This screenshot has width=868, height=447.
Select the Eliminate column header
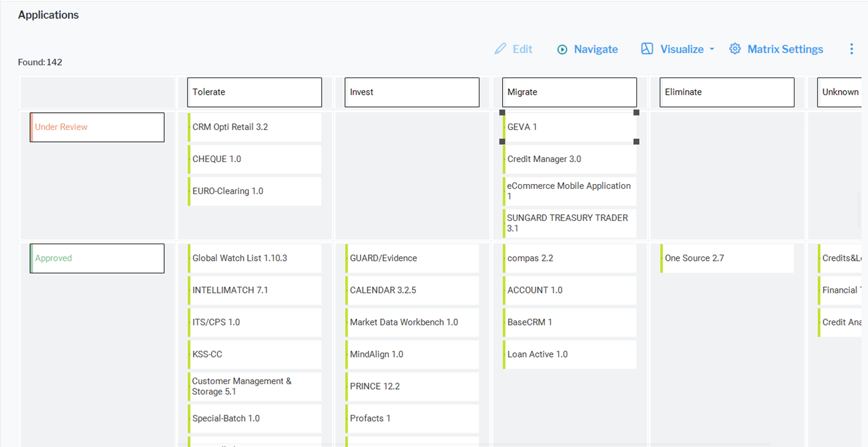click(x=727, y=92)
